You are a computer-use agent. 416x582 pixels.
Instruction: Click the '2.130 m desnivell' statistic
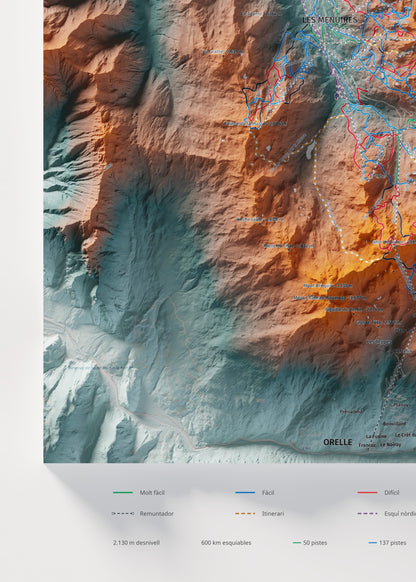136,543
